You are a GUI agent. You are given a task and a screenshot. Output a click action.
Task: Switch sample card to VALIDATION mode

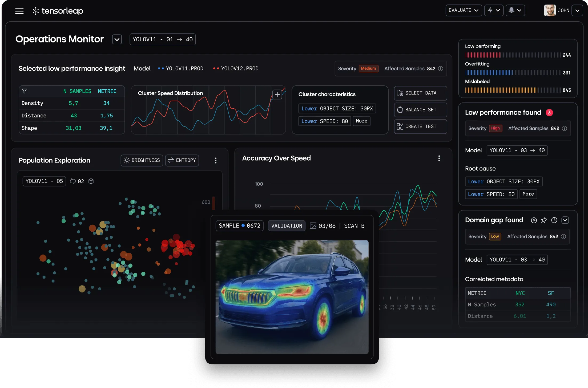point(287,225)
